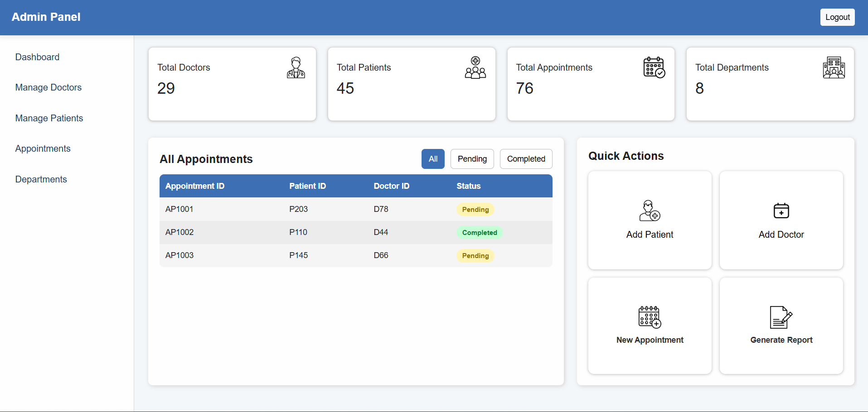Toggle the Completed appointments filter

click(x=526, y=159)
